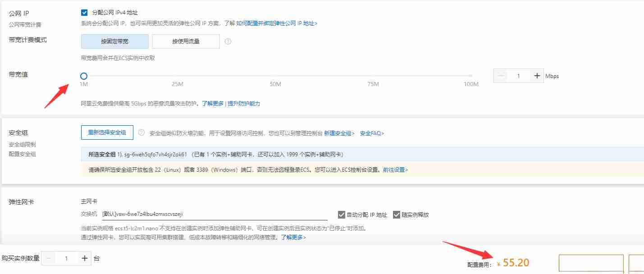The height and width of the screenshot is (274, 644).
Task: Click the minus icon to reduce instances
Action: [x=48, y=258]
